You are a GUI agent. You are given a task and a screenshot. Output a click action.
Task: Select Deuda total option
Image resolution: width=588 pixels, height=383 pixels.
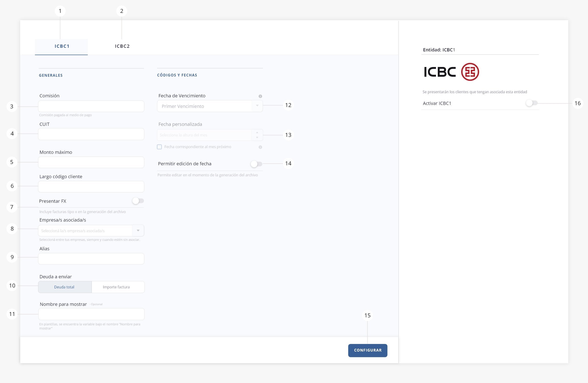(65, 287)
